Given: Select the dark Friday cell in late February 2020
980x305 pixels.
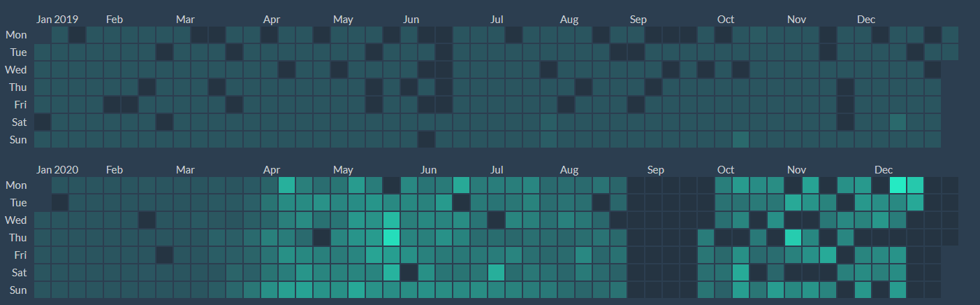Looking at the screenshot, I should pyautogui.click(x=165, y=255).
